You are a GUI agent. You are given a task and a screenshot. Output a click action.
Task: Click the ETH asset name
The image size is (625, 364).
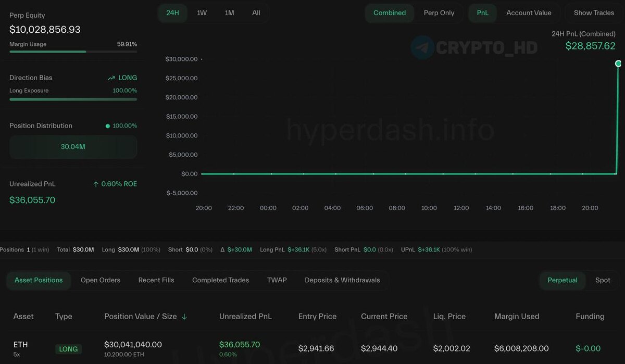tap(21, 344)
